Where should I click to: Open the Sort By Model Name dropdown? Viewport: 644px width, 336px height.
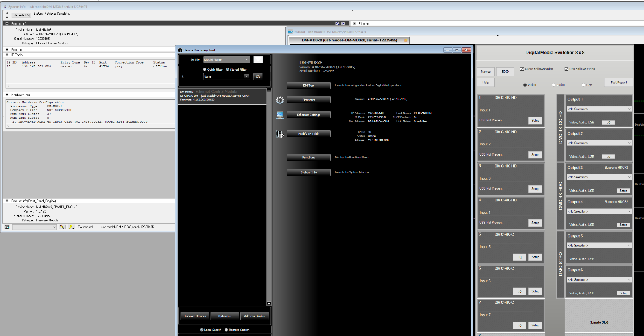point(227,59)
